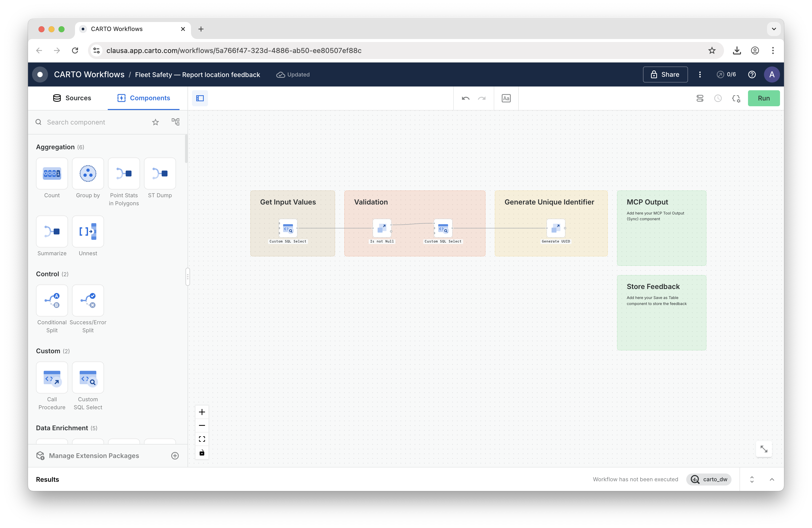The width and height of the screenshot is (812, 528).
Task: Switch to the Sources tab
Action: tap(72, 98)
